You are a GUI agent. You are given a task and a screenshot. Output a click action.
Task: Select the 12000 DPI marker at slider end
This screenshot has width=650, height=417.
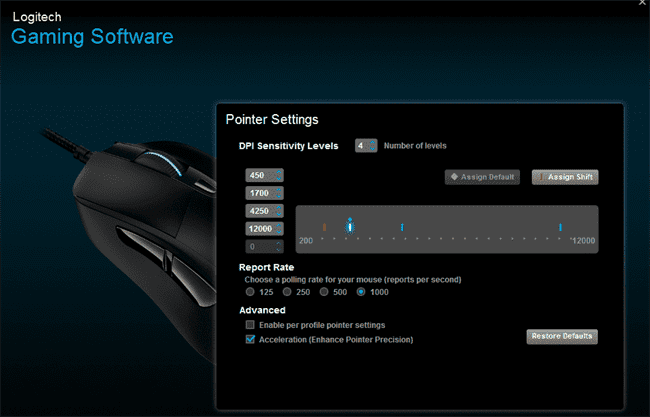pyautogui.click(x=560, y=227)
